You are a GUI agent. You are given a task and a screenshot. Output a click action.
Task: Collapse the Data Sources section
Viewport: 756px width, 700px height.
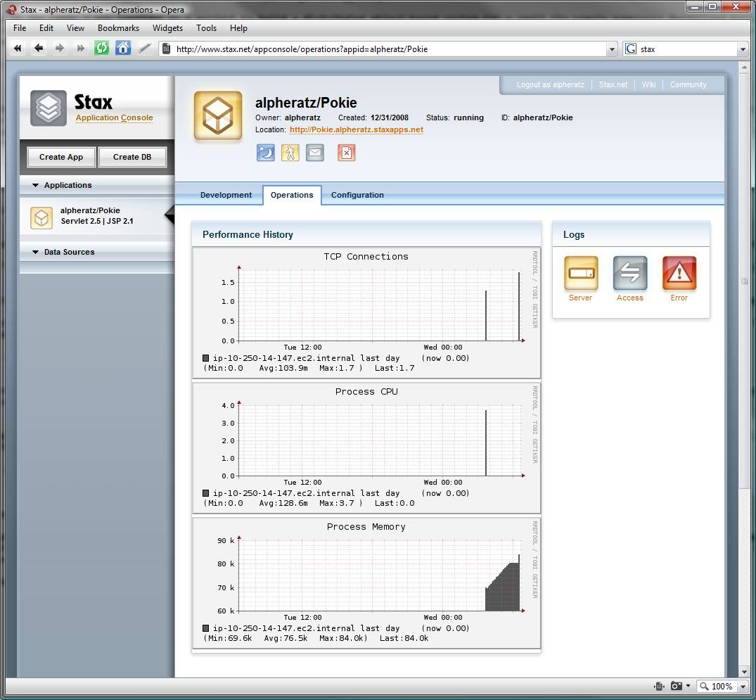point(35,252)
